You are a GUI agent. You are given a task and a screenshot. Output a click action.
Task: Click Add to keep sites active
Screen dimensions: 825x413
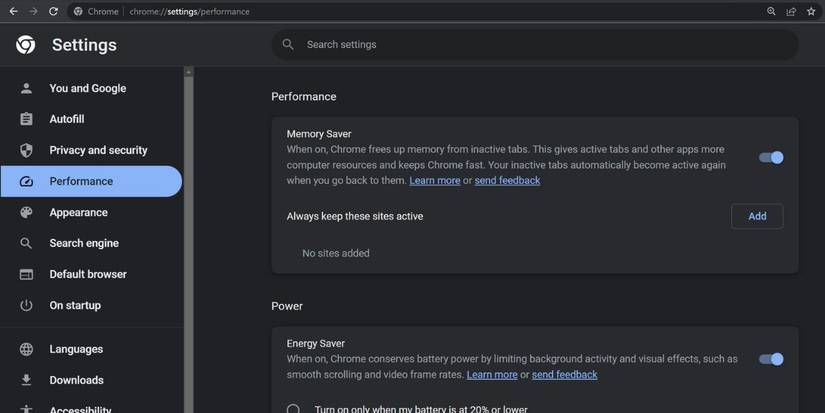757,216
